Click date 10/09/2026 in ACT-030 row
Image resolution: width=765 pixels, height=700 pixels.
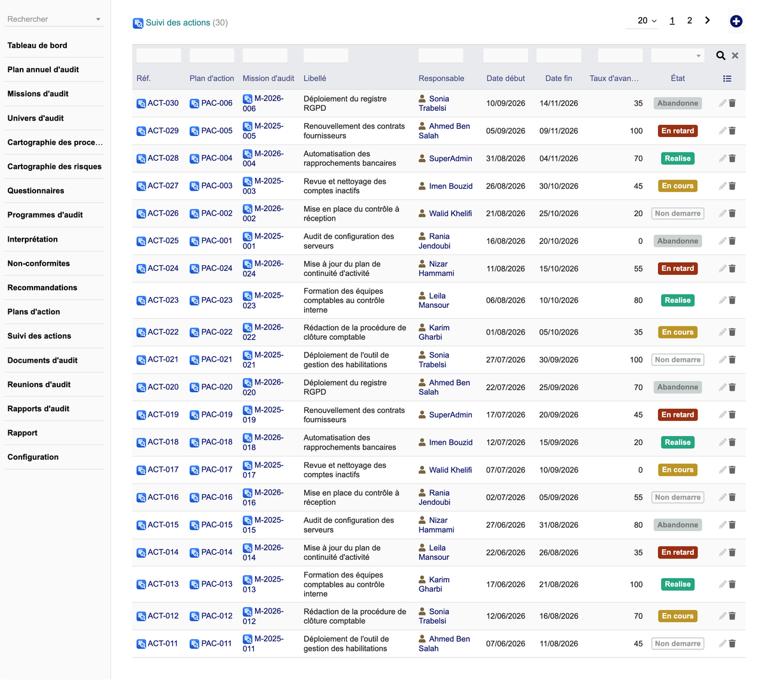click(x=506, y=103)
